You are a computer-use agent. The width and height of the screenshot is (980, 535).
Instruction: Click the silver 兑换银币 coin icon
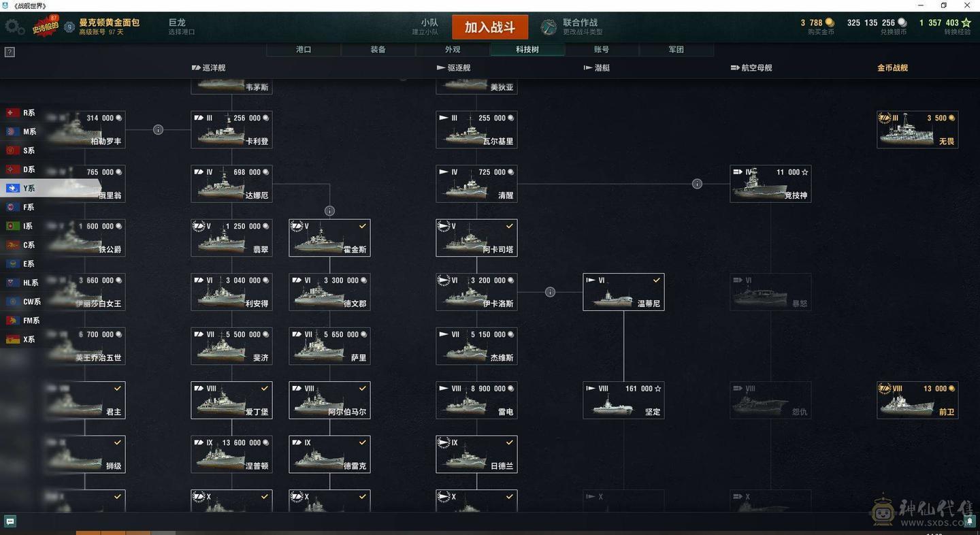pyautogui.click(x=902, y=22)
